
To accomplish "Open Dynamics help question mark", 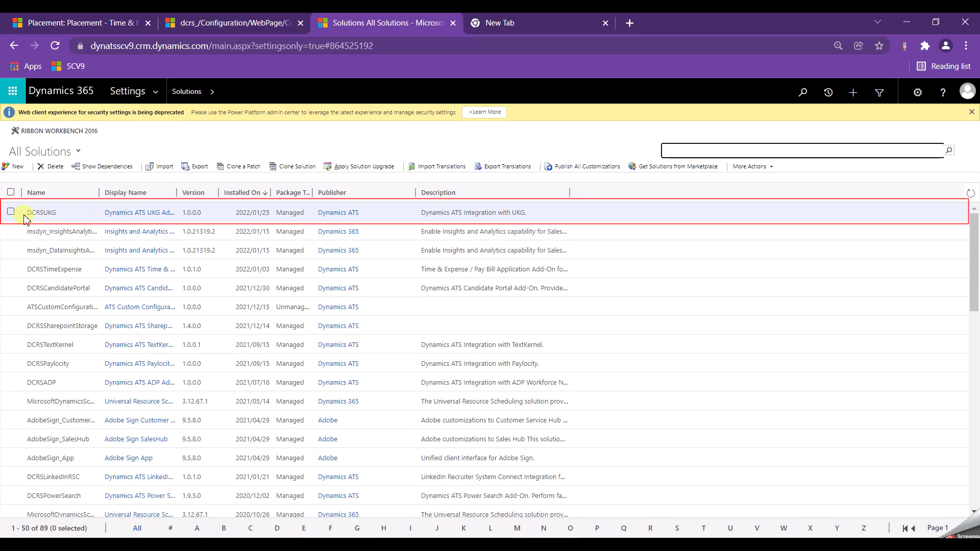I will [943, 92].
